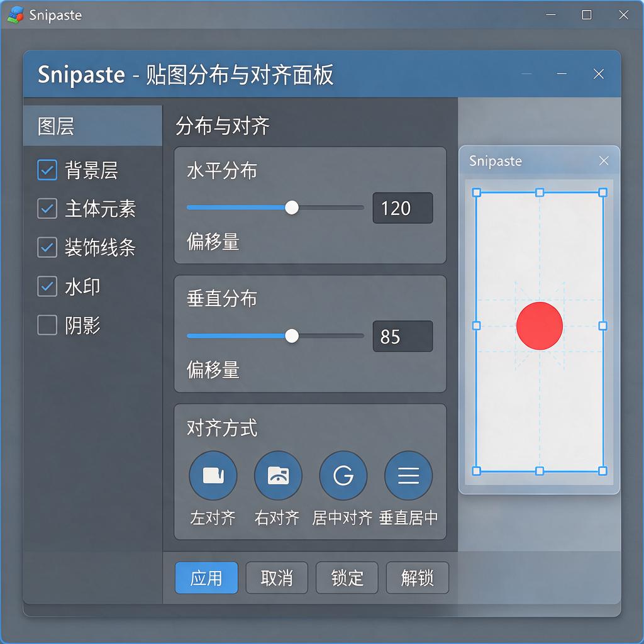The image size is (644, 644).
Task: Uncheck the 背景层 checkbox
Action: [47, 170]
